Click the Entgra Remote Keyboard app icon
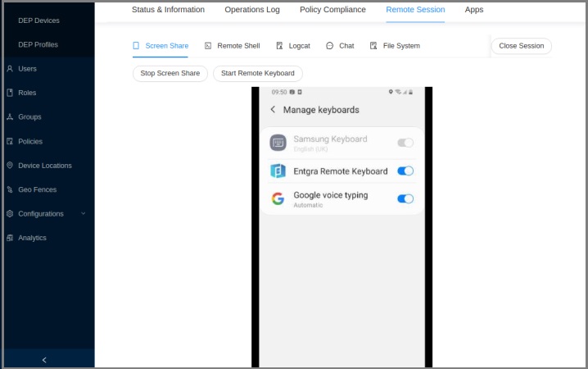Image resolution: width=588 pixels, height=369 pixels. point(278,171)
